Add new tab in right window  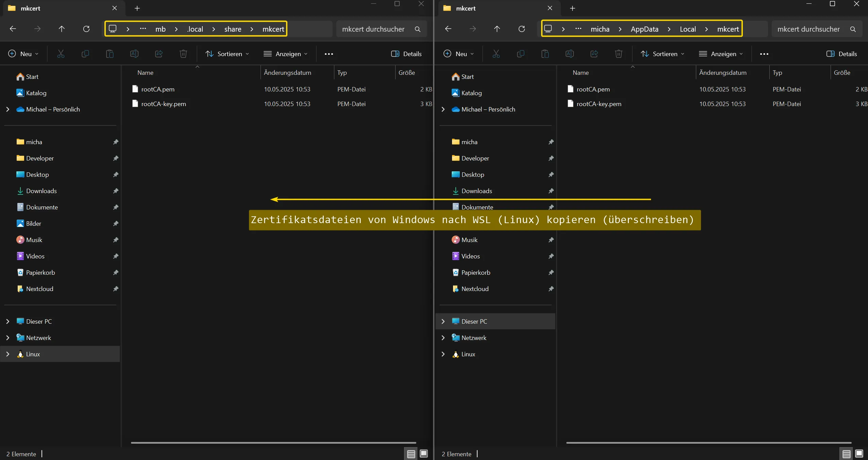coord(572,8)
